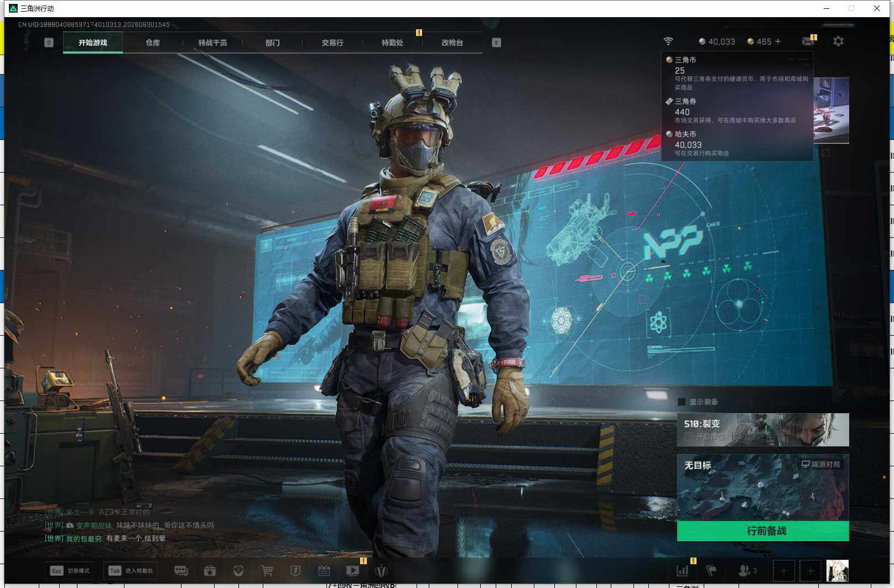Screen dimensions: 894x588
Task: Click the heart-shaped icon in bottom bar
Action: pyautogui.click(x=238, y=571)
